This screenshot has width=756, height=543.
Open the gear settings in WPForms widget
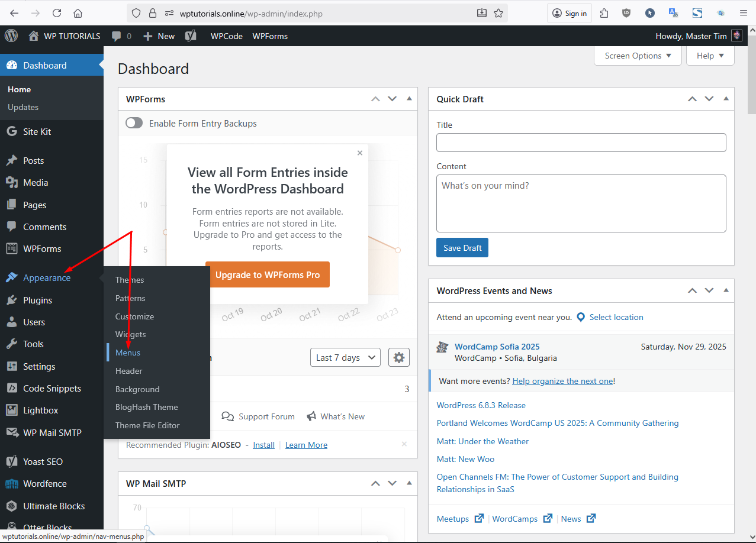[x=399, y=357]
